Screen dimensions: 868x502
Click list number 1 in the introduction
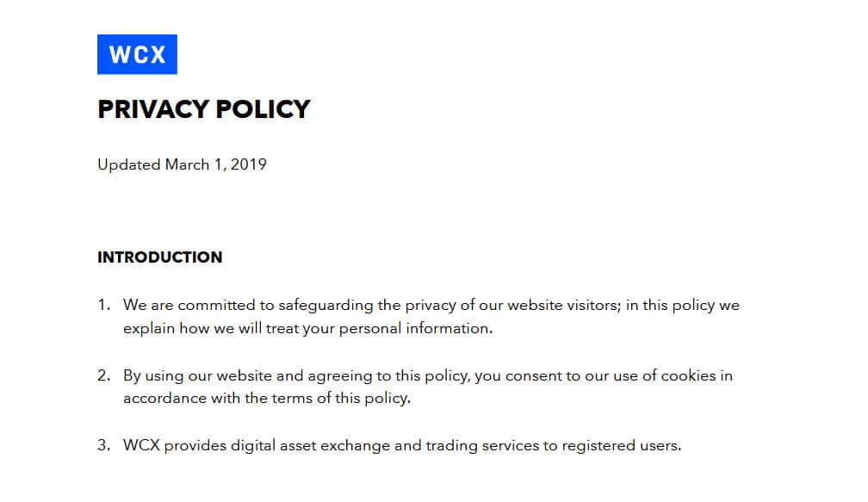[x=103, y=305]
